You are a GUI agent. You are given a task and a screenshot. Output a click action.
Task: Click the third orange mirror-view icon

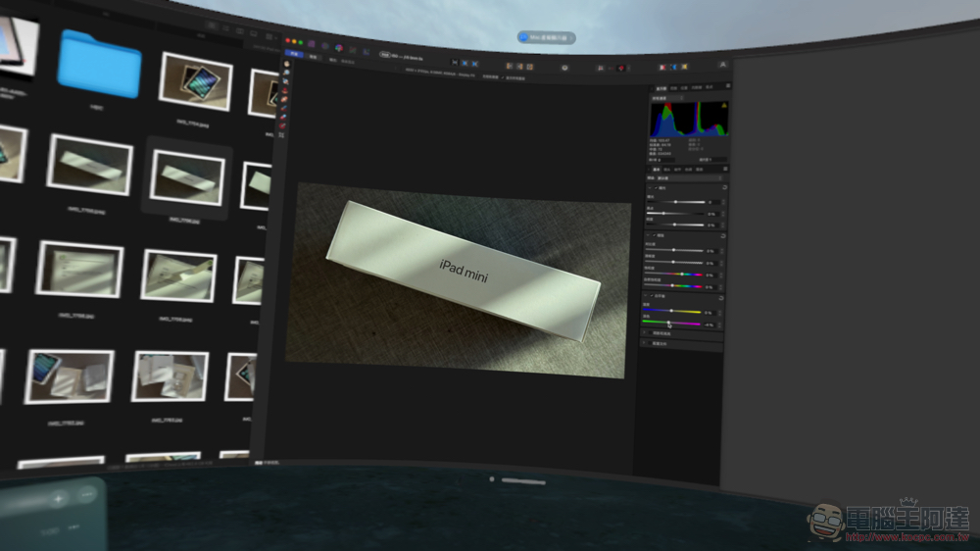point(529,67)
